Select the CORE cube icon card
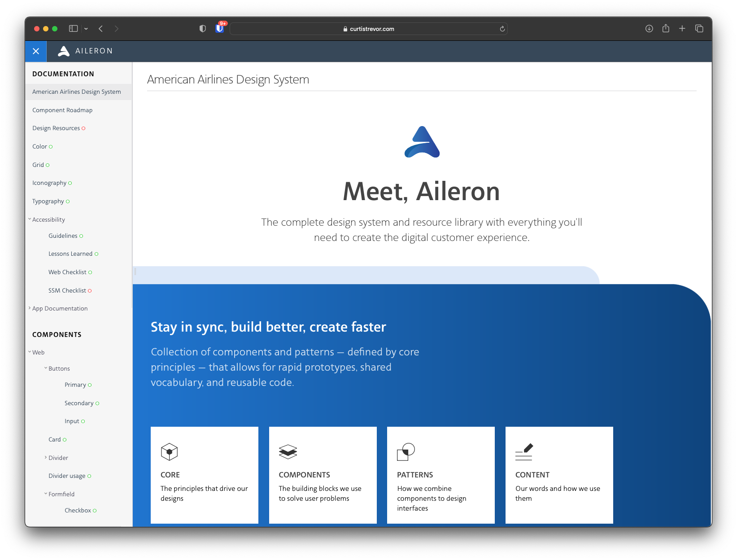Image resolution: width=737 pixels, height=560 pixels. click(x=169, y=452)
